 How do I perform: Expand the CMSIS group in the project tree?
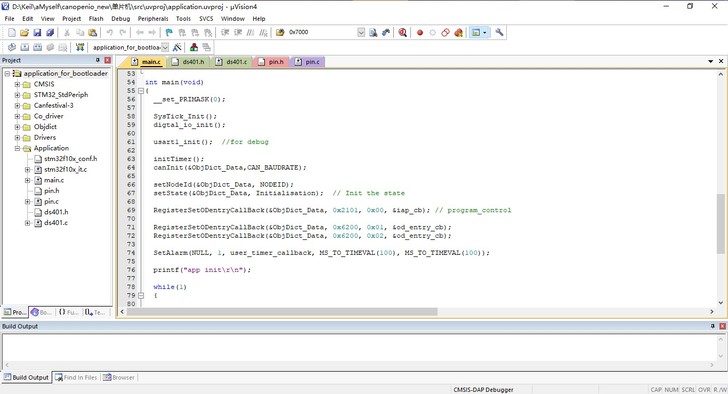17,84
